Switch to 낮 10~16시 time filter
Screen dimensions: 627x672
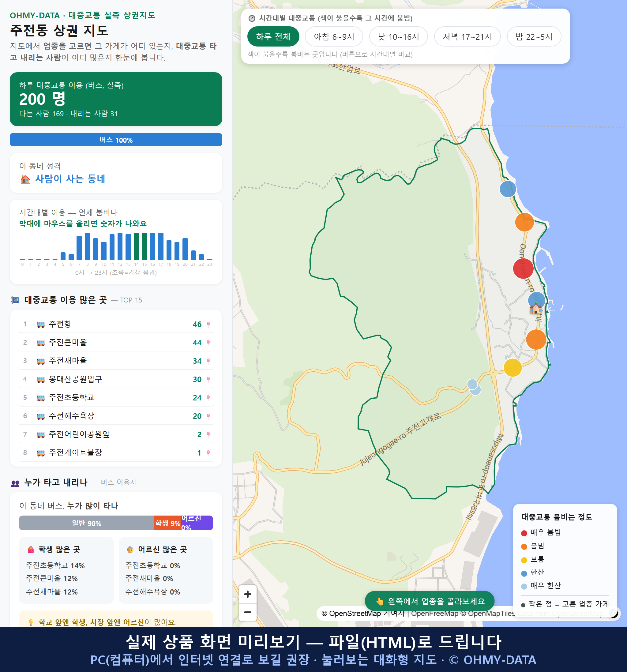(398, 36)
